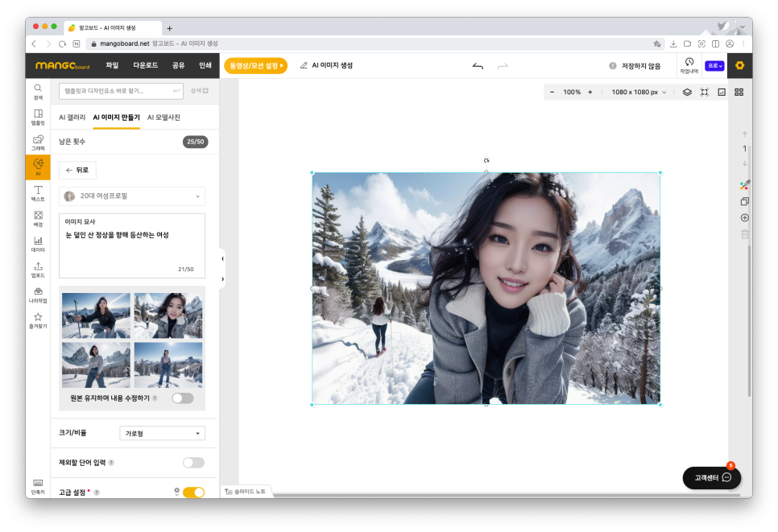The height and width of the screenshot is (532, 778).
Task: Open the 공유 menu
Action: [178, 65]
